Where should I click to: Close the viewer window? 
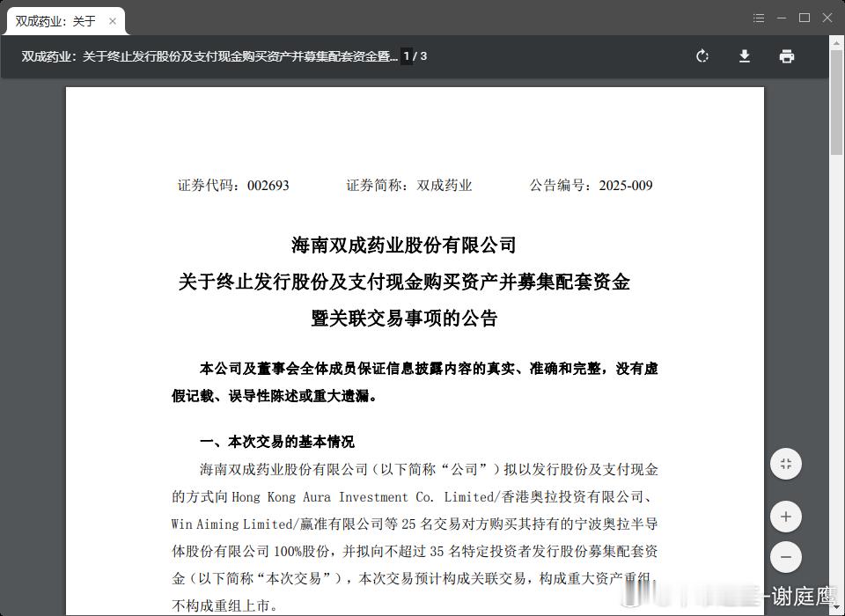tap(827, 18)
